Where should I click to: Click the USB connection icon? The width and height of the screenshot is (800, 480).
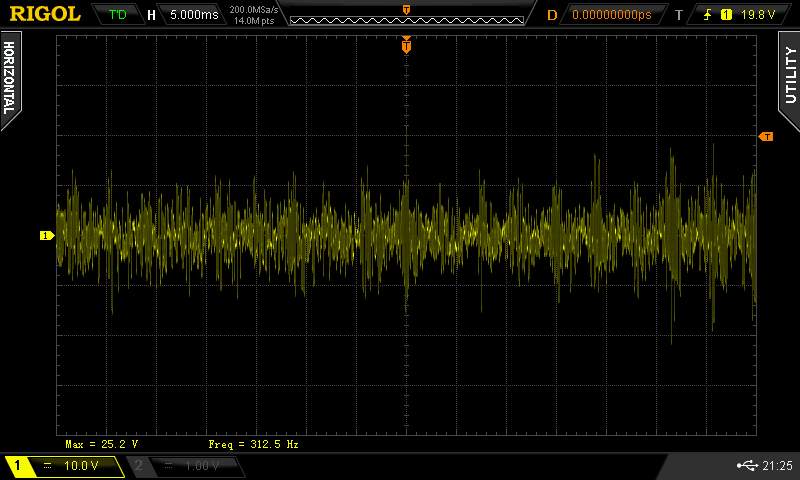(x=746, y=466)
